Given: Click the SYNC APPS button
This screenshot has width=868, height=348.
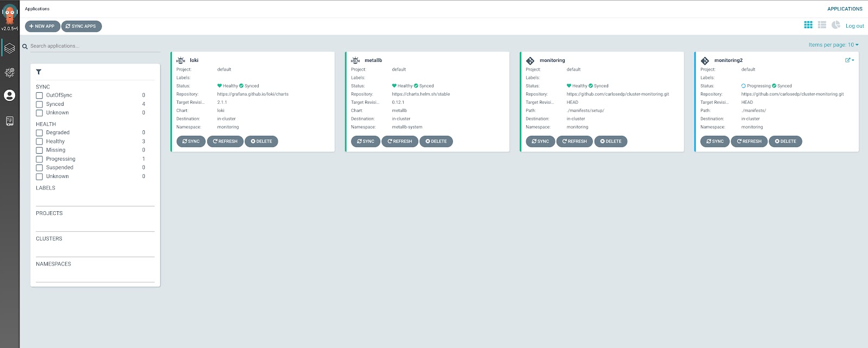Looking at the screenshot, I should pos(81,26).
